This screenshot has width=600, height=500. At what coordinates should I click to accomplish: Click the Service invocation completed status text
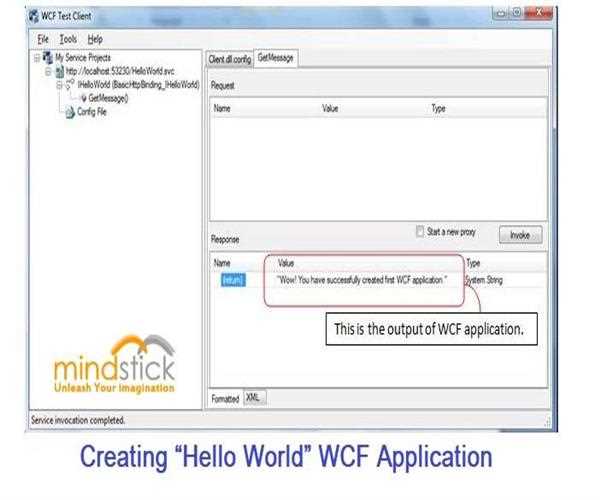pos(78,420)
